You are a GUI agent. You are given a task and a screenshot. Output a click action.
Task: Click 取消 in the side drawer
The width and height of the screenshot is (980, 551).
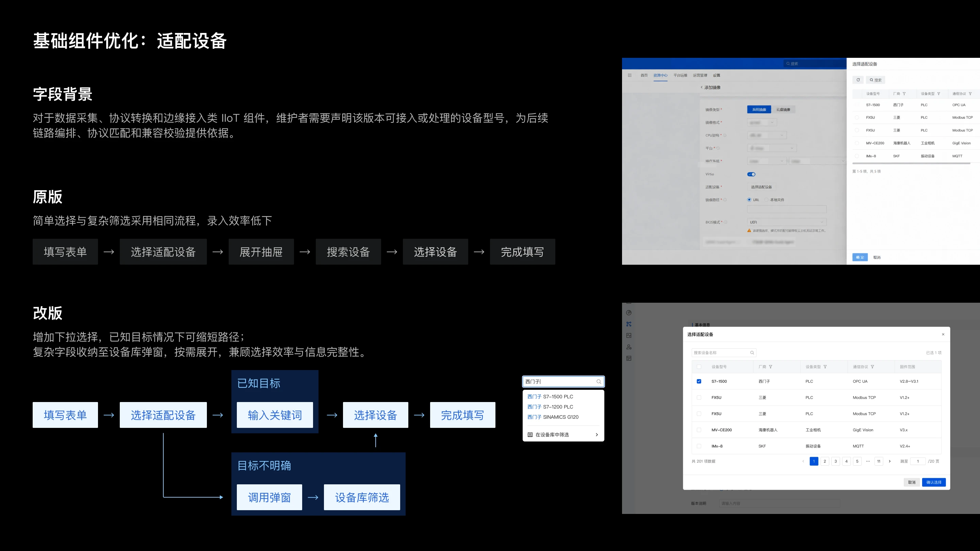(x=877, y=257)
